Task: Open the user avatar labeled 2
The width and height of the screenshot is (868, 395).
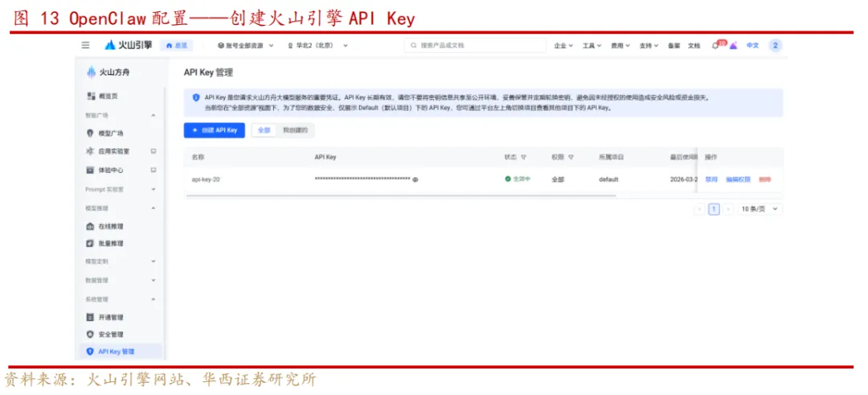Action: coord(775,45)
